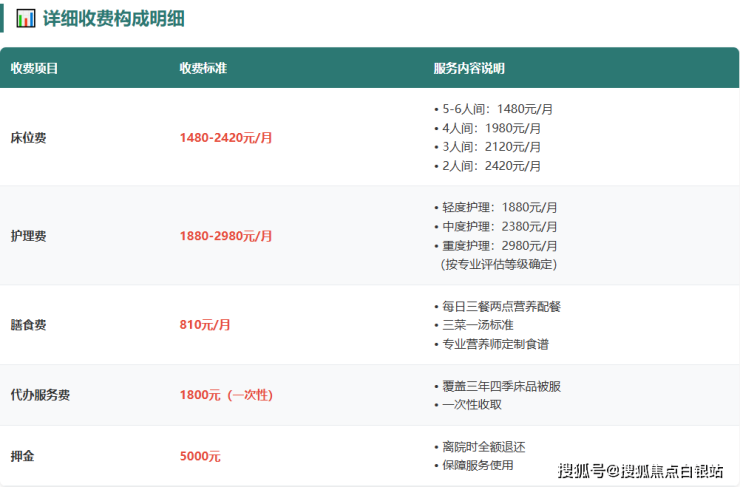Select the 膳食费 row label
This screenshot has width=740, height=487.
pyautogui.click(x=28, y=325)
